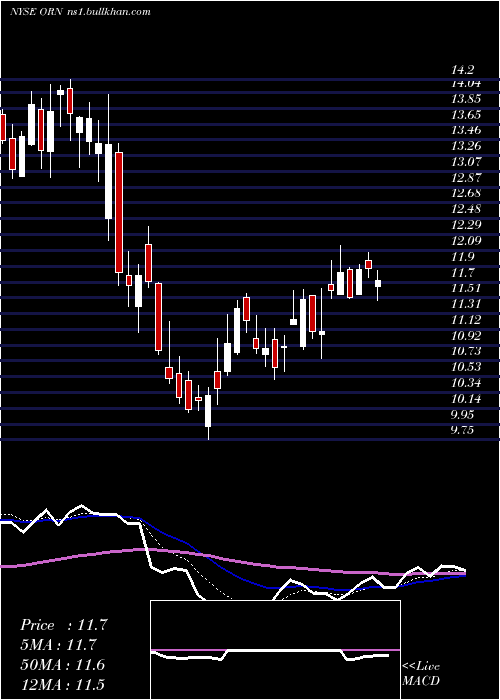Click the 12.87 price level label
The width and height of the screenshot is (500, 700).
point(466,178)
